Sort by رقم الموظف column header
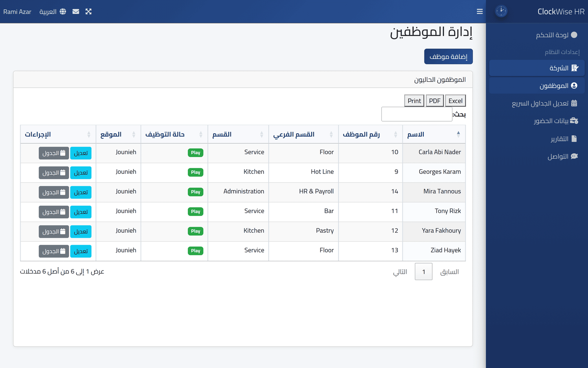Image resolution: width=588 pixels, height=368 pixels. pyautogui.click(x=370, y=134)
